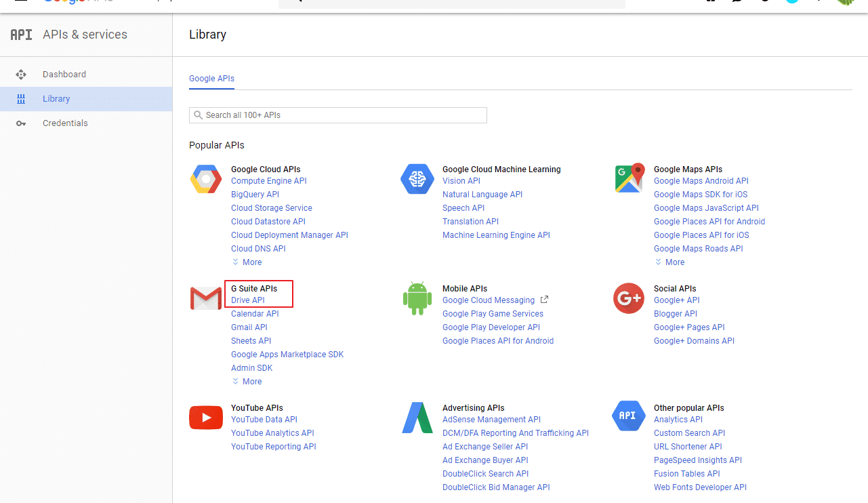The image size is (868, 503).
Task: Click the Advertising APIs logo
Action: [x=417, y=418]
